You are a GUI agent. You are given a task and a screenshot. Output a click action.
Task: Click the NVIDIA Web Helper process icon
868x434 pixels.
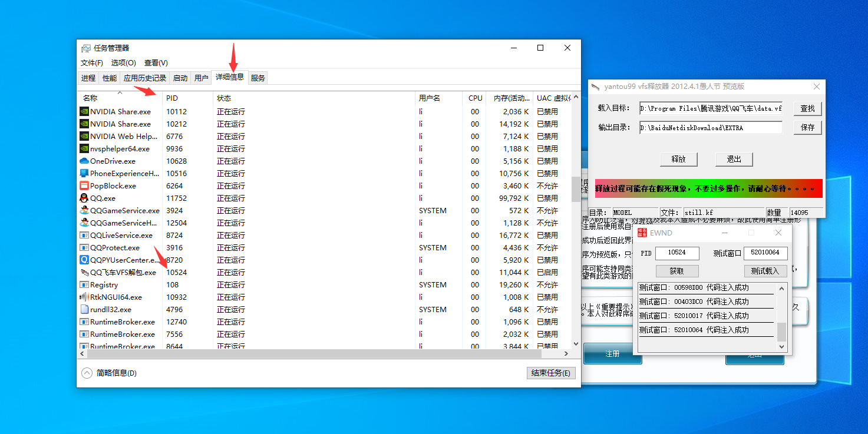(84, 136)
